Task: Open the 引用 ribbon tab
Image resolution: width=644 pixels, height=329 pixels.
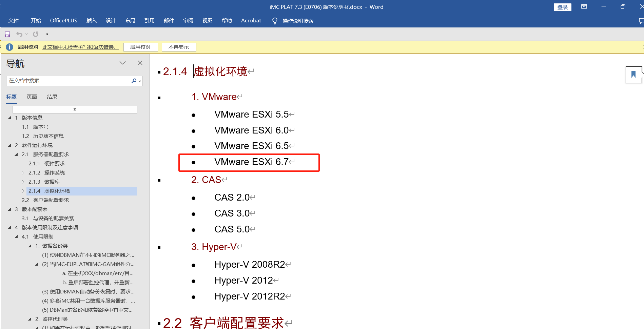Action: (x=150, y=21)
